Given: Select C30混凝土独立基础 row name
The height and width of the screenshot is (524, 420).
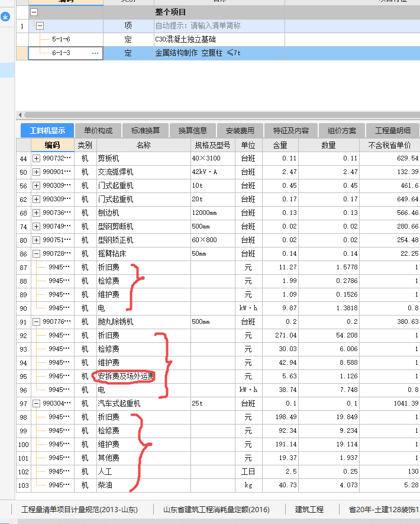Looking at the screenshot, I should (185, 40).
